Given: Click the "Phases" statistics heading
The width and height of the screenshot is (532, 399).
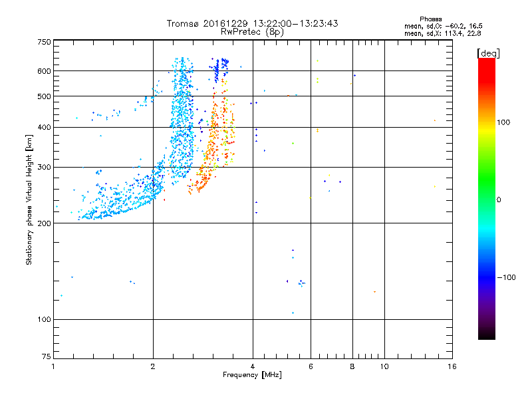Looking at the screenshot, I should [430, 19].
